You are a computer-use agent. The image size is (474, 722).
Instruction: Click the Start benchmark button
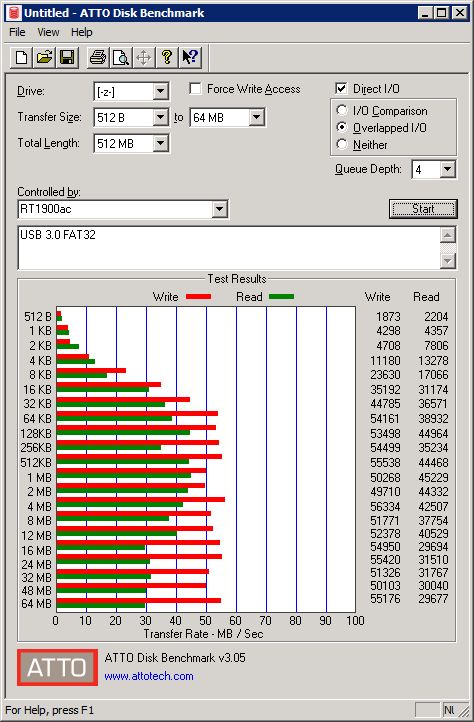(x=423, y=209)
